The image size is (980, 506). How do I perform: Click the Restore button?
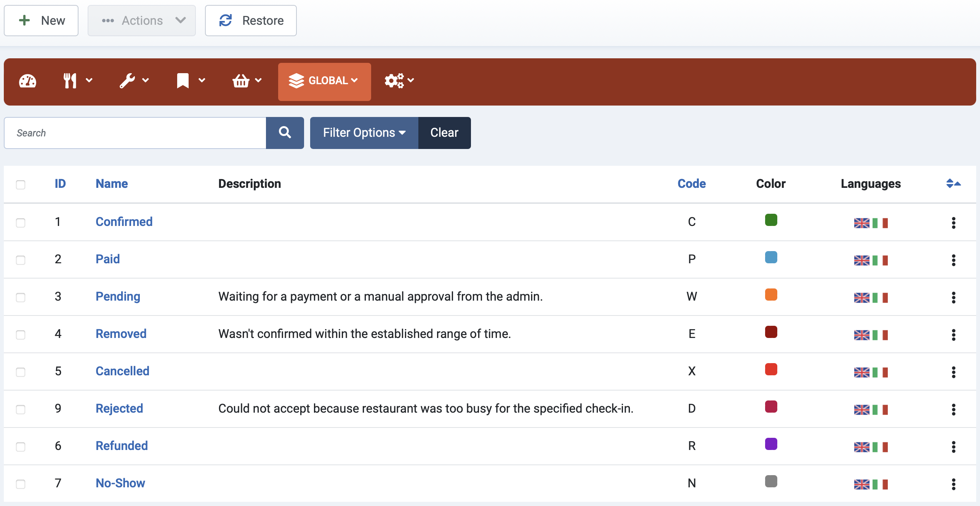pos(251,20)
